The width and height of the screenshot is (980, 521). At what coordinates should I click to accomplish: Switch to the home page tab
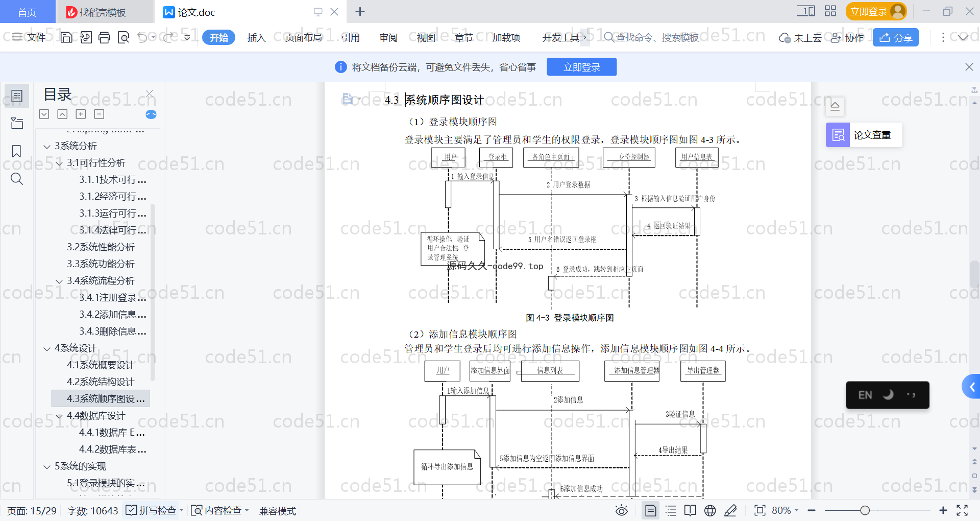pos(27,12)
